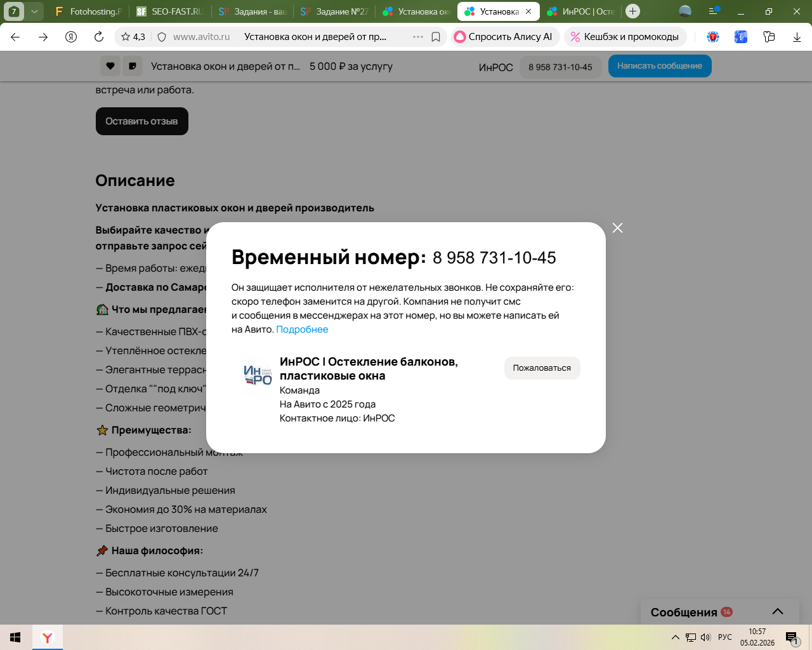Click the Пожаловаться button
The height and width of the screenshot is (650, 812).
coord(542,368)
